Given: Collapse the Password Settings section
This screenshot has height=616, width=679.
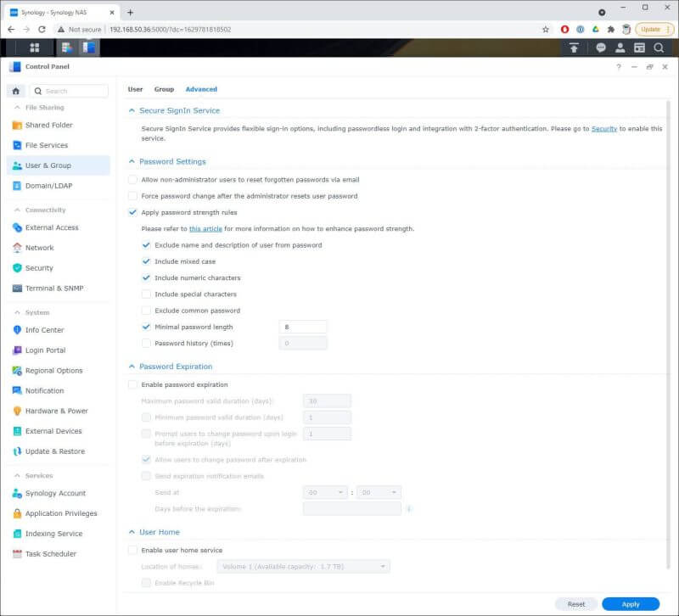Looking at the screenshot, I should click(131, 161).
